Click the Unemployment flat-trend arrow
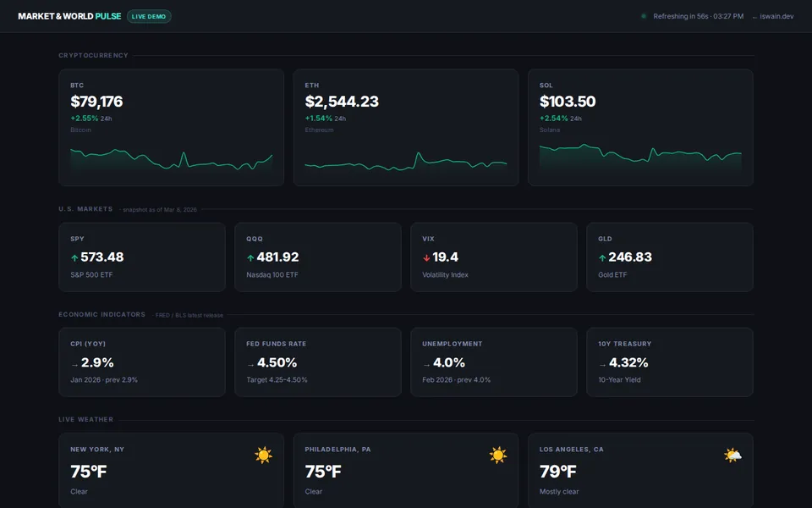 [426, 365]
